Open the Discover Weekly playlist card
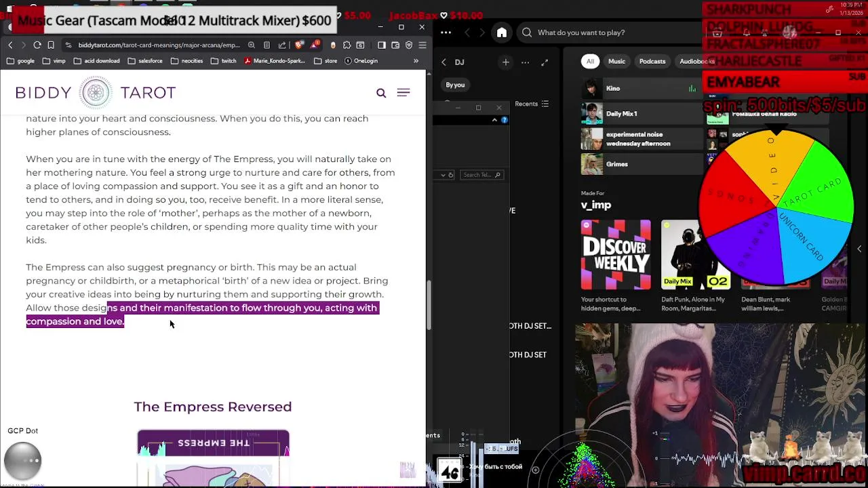This screenshot has height=488, width=868. pos(616,266)
